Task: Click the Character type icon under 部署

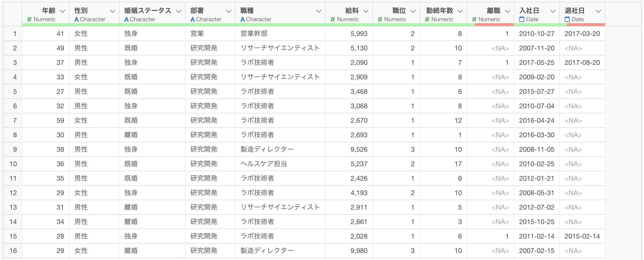Action: [x=193, y=19]
